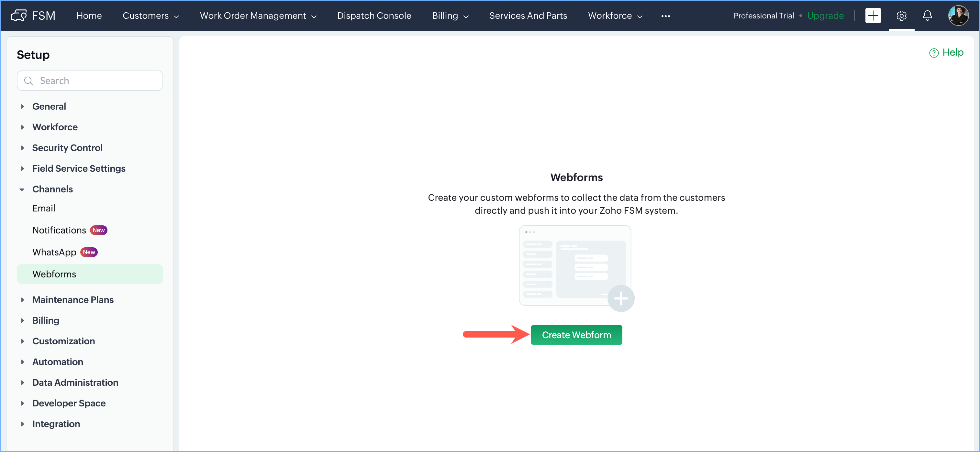Screen dimensions: 980x452
Task: Select WhatsApp under Channels
Action: tap(54, 252)
